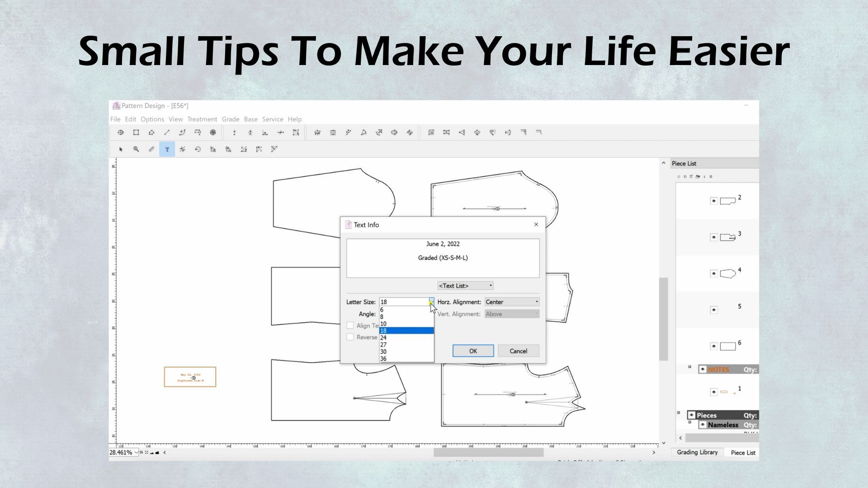Click the arrow pointer select tool
This screenshot has height=488, width=868.
tap(121, 149)
